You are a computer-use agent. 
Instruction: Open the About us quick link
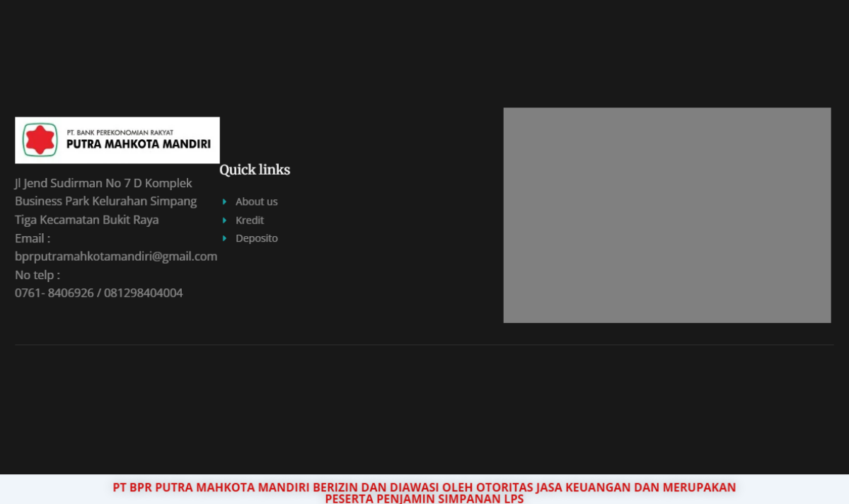[256, 202]
